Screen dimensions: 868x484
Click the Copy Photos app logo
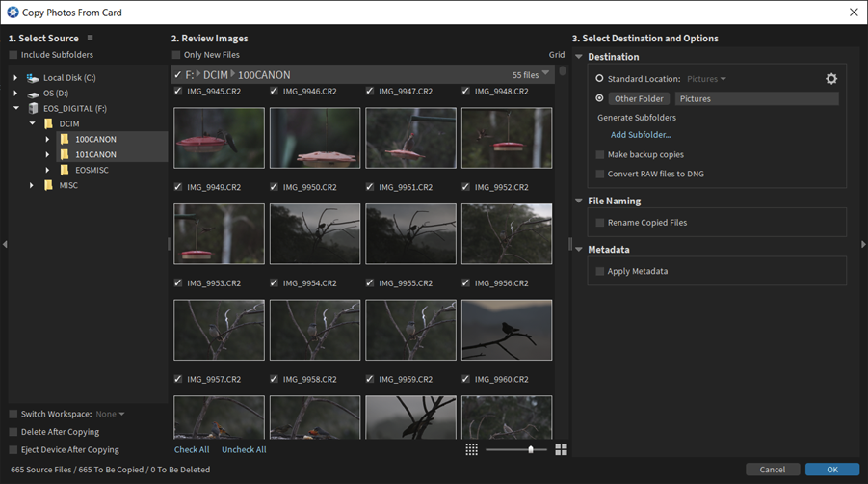point(13,13)
